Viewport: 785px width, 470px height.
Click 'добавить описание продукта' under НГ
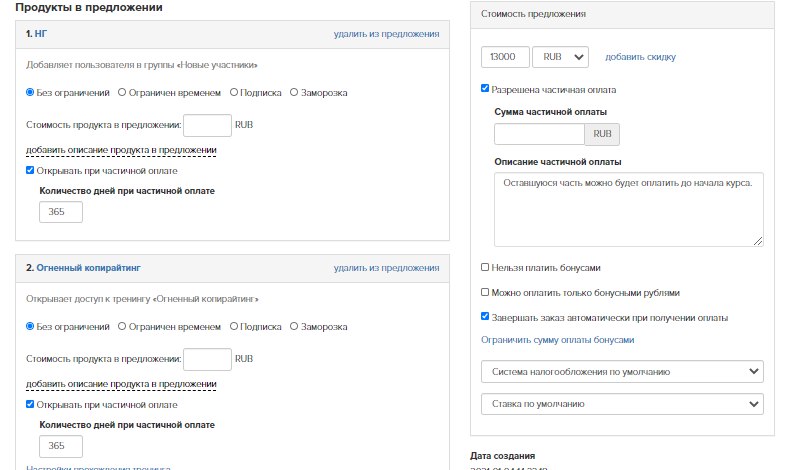[x=121, y=150]
